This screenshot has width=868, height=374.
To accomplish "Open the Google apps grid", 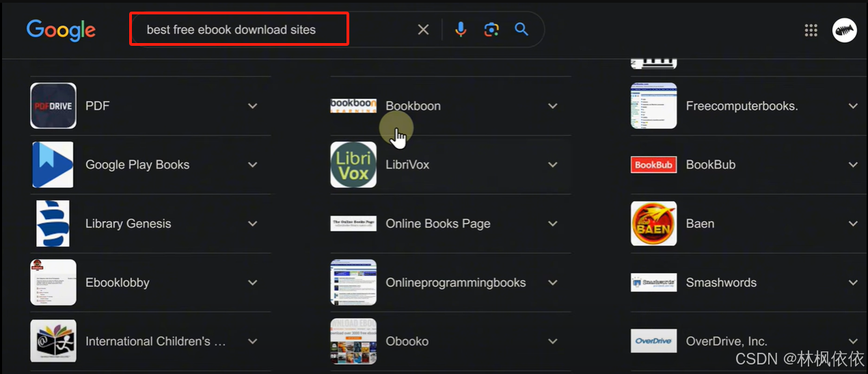I will pos(811,30).
